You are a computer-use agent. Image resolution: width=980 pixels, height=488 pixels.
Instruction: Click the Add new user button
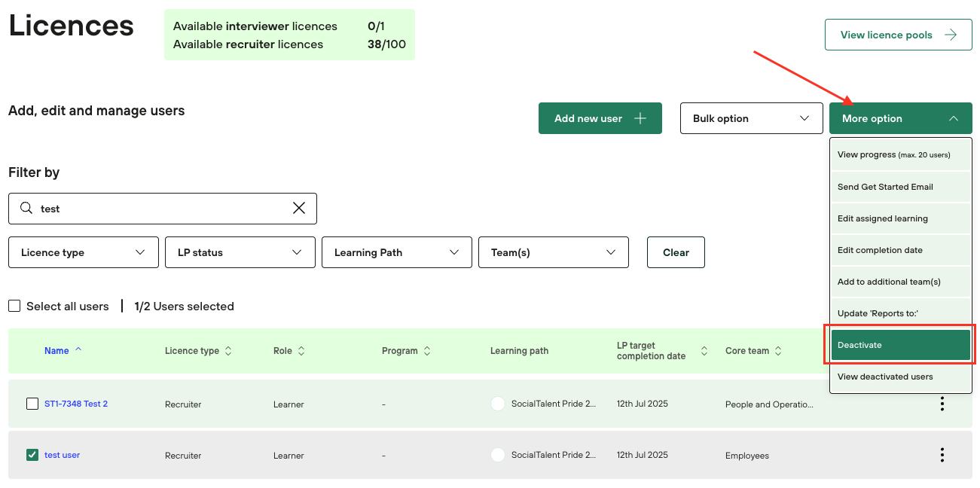(x=600, y=118)
